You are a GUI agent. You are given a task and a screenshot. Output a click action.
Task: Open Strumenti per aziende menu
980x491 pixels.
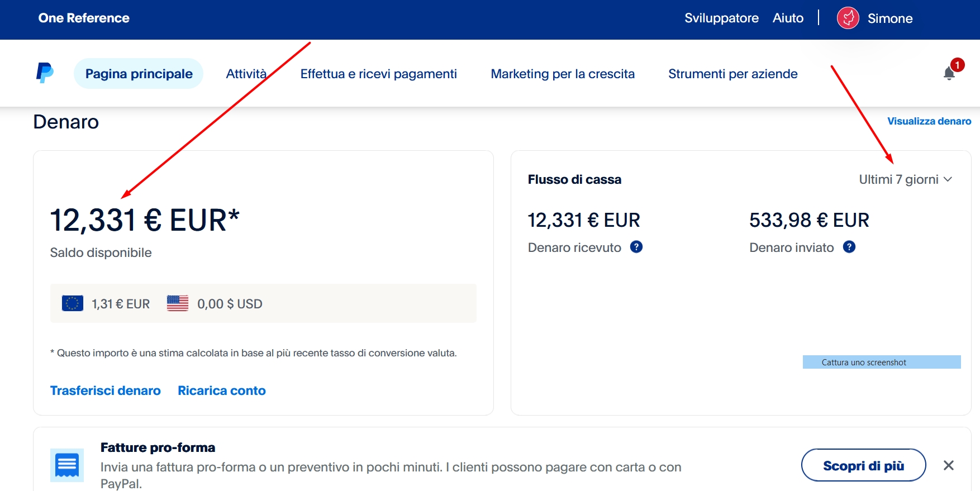tap(732, 74)
